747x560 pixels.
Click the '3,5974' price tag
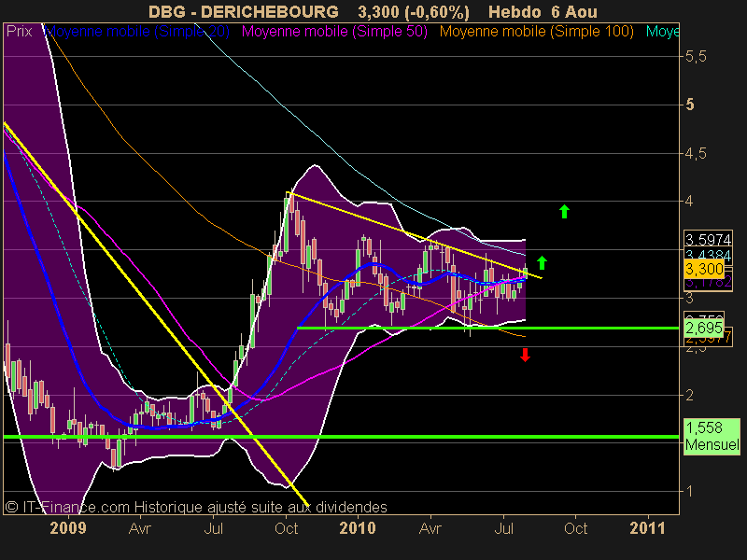point(708,239)
